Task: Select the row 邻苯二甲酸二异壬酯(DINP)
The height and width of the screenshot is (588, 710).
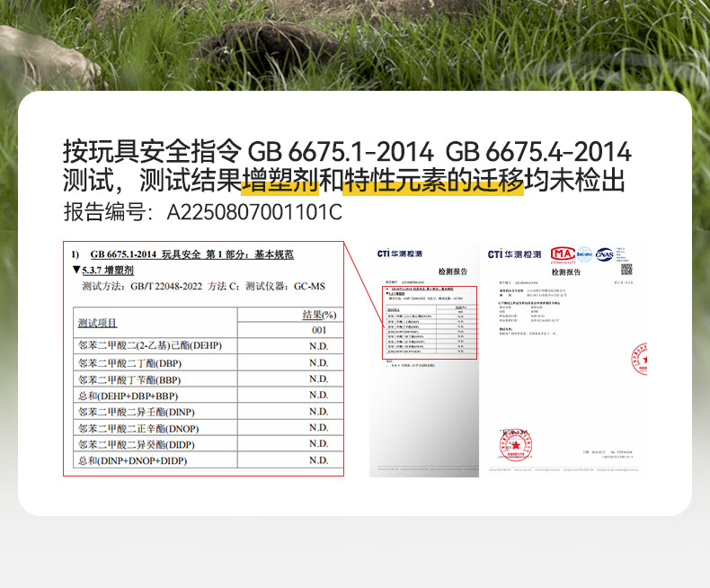Action: (209, 412)
